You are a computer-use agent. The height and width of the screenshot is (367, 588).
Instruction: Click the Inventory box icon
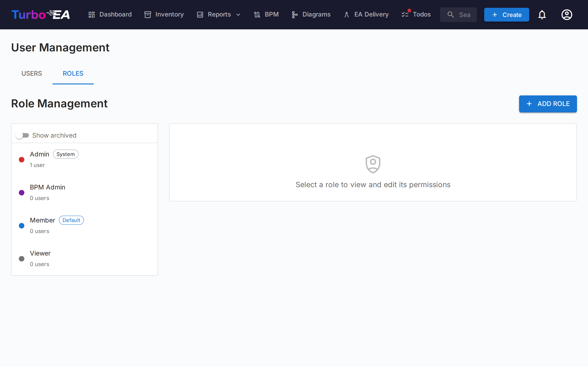click(148, 14)
